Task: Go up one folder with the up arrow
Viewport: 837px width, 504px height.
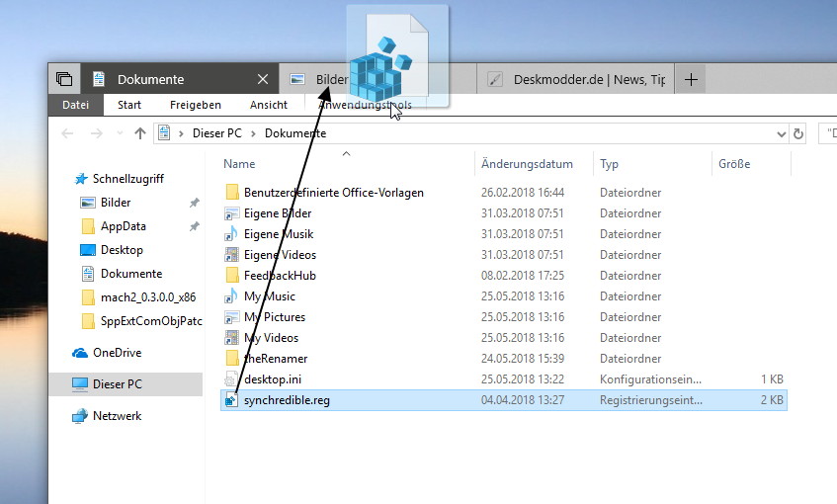Action: (140, 133)
